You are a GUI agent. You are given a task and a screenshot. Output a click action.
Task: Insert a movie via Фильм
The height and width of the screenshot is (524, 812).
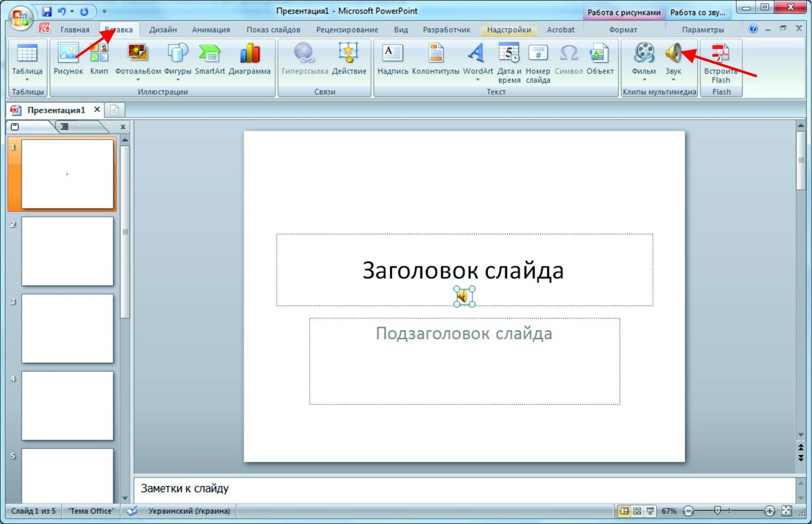pos(644,53)
